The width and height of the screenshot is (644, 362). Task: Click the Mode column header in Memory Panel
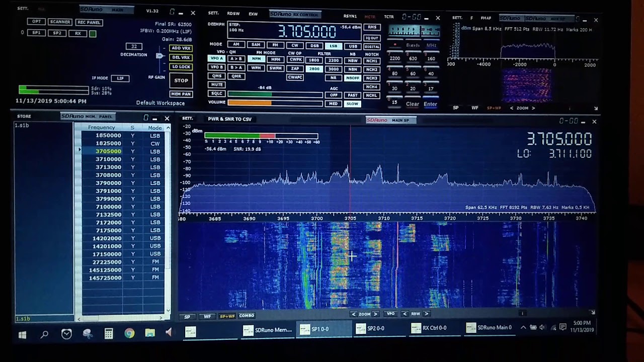(x=155, y=128)
